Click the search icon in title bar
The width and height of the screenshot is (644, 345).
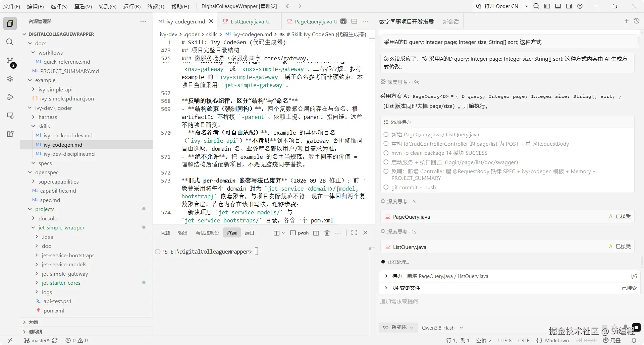point(536,6)
